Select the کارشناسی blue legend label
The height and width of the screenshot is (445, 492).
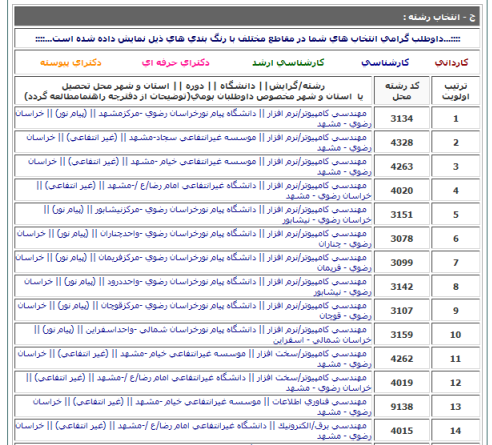pyautogui.click(x=385, y=63)
